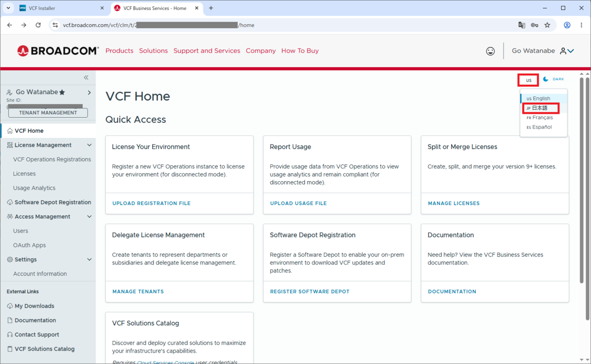This screenshot has width=591, height=364.
Task: Click the Documentation page icon in sidebar
Action: click(x=10, y=320)
